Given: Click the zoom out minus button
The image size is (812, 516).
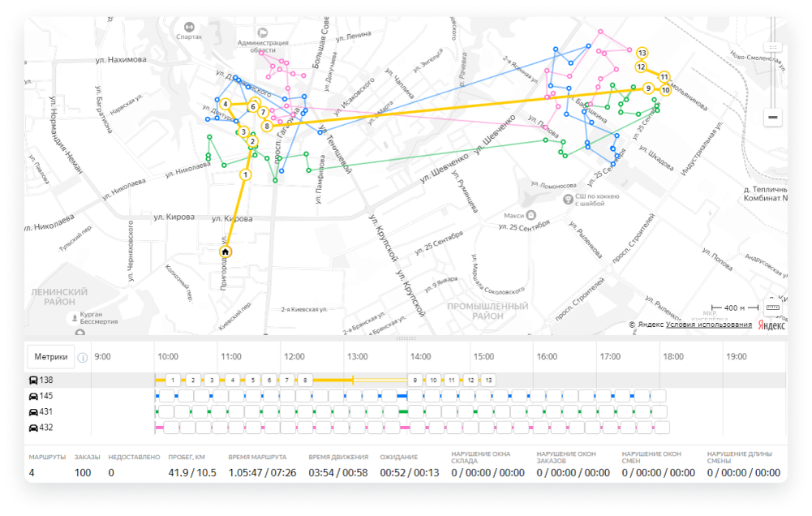Looking at the screenshot, I should [x=772, y=117].
